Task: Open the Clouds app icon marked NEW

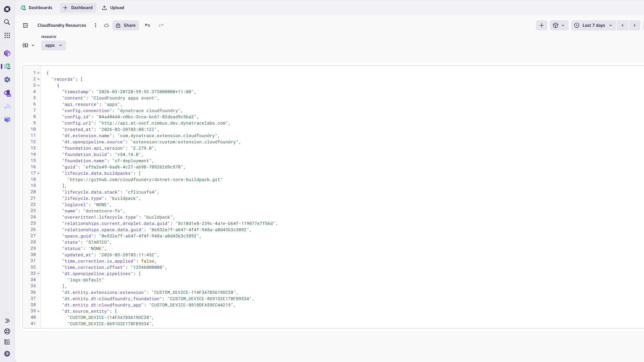Action: point(7,93)
